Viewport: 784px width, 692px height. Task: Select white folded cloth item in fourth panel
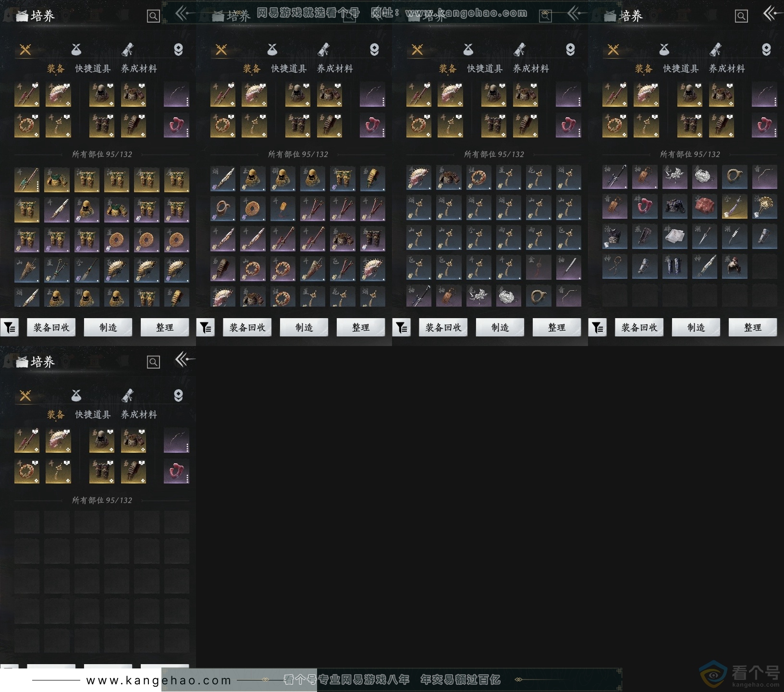[x=674, y=236]
